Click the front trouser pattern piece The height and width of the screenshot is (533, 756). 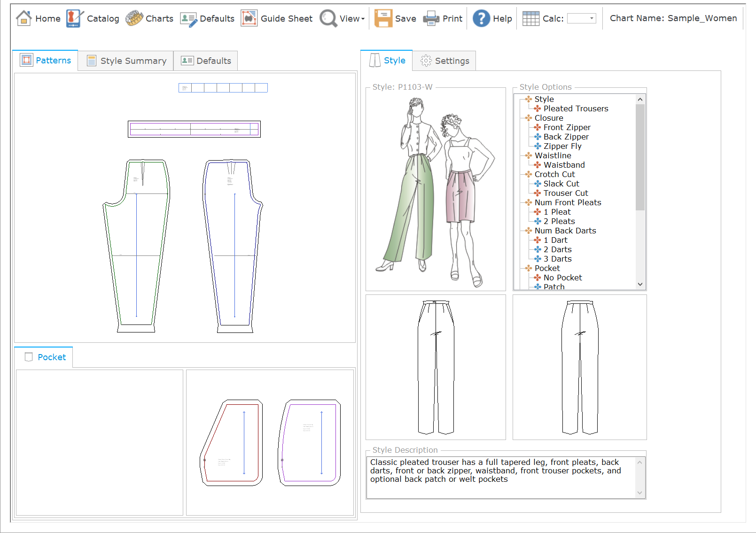(x=136, y=244)
